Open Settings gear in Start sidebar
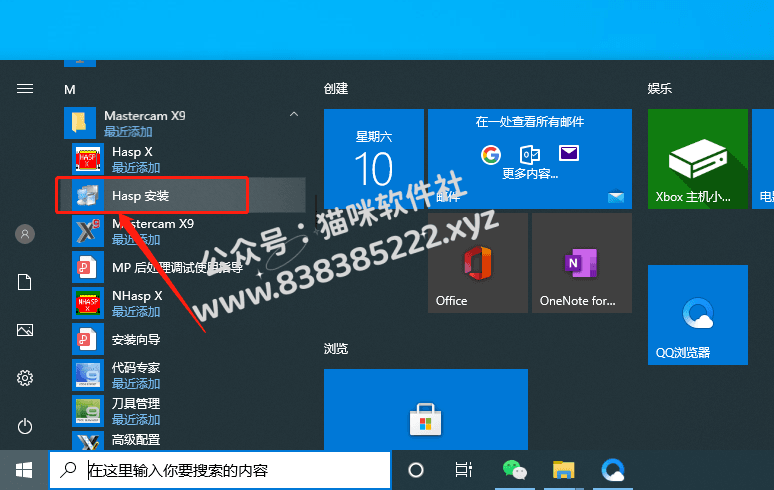The image size is (774, 490). coord(25,378)
